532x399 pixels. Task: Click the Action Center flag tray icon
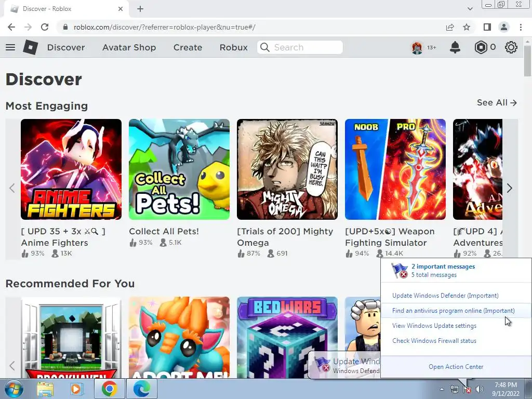tap(467, 389)
